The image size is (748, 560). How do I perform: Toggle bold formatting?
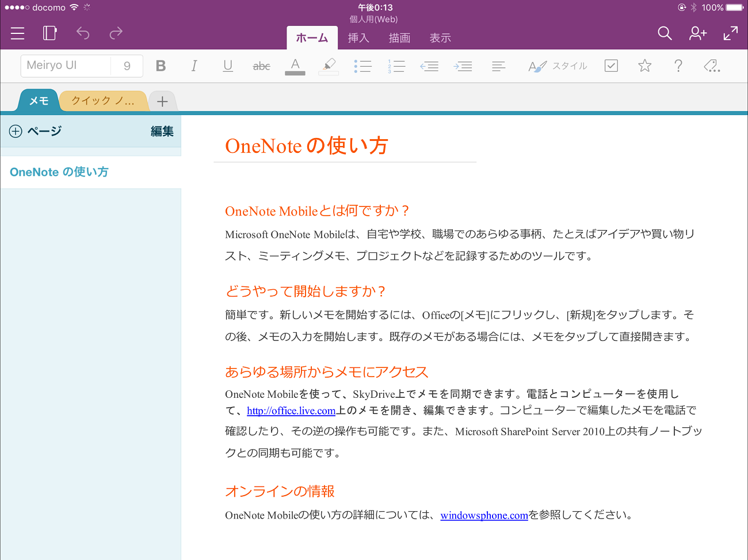point(161,66)
